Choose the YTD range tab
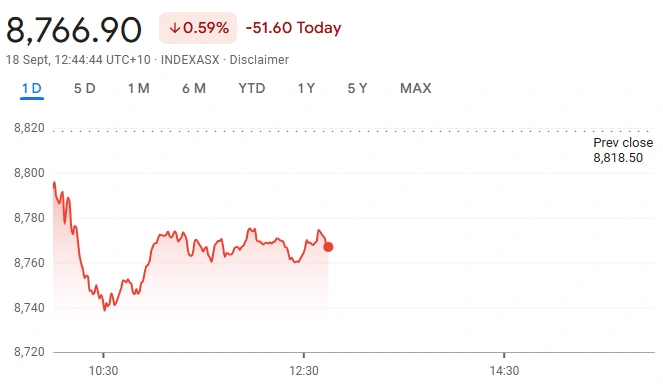 252,88
